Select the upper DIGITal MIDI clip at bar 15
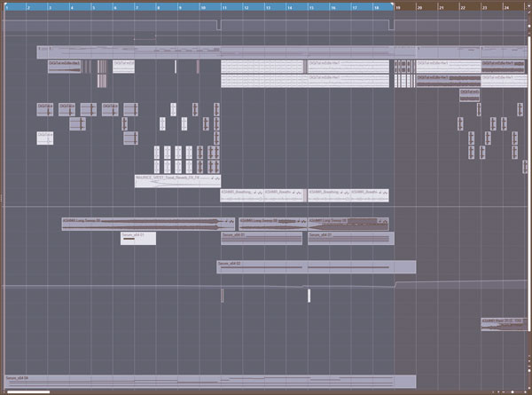This screenshot has height=395, width=532. click(x=348, y=67)
